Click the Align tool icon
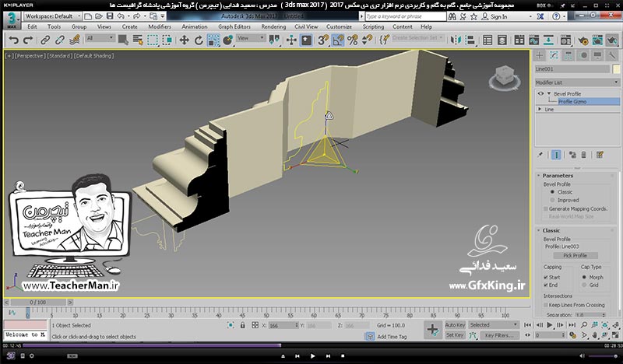The height and width of the screenshot is (364, 623). pos(470,40)
